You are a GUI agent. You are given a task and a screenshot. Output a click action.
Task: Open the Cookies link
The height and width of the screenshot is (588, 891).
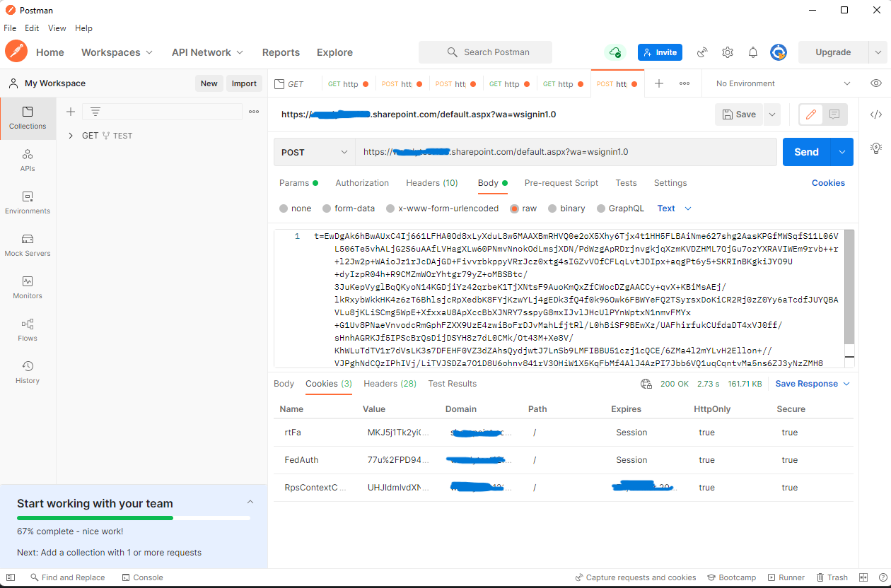coord(828,183)
